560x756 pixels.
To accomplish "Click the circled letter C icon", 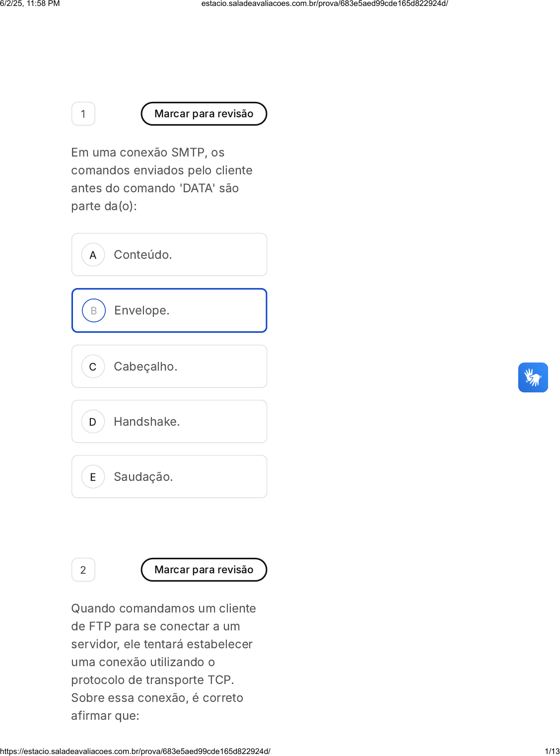I will tap(93, 367).
